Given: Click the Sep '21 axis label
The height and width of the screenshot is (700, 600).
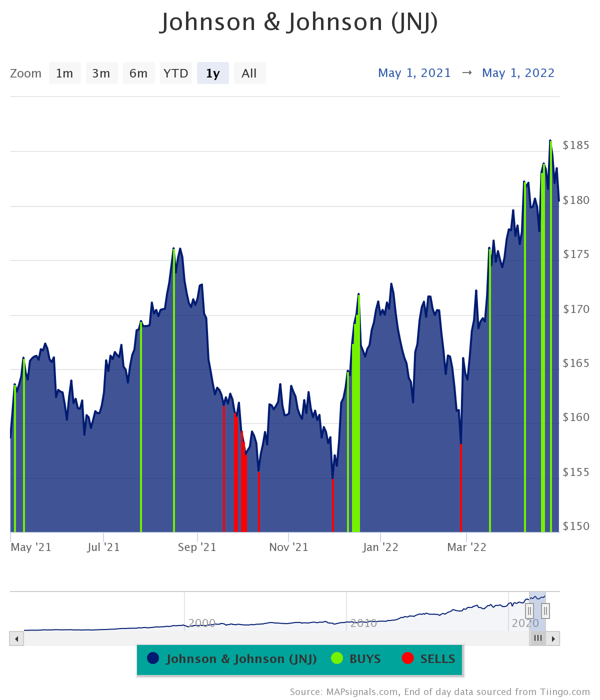Looking at the screenshot, I should 197,547.
